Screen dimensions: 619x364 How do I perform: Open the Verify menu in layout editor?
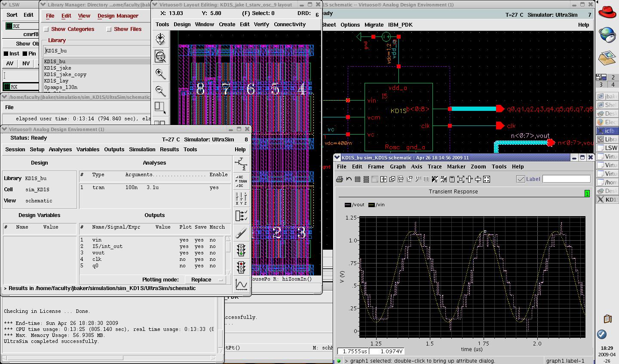pyautogui.click(x=261, y=24)
